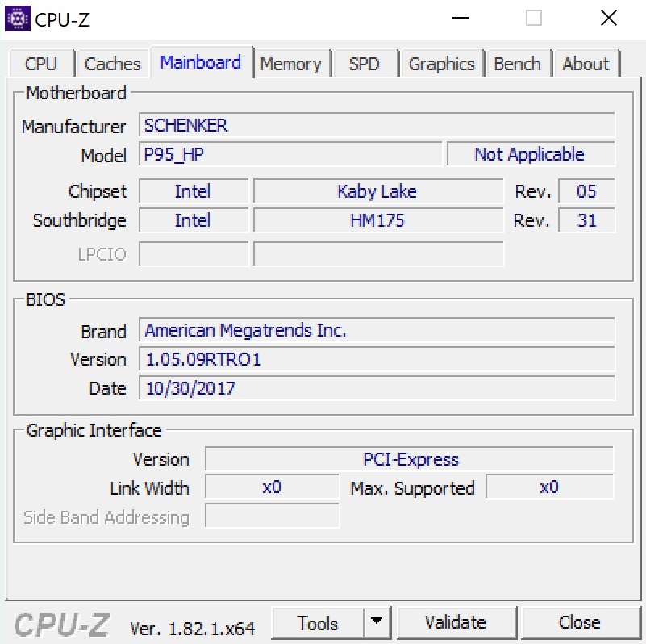Click the BIOS Version field 1.05.09RTRO1
Viewport: 646px width, 644px height.
[x=377, y=358]
